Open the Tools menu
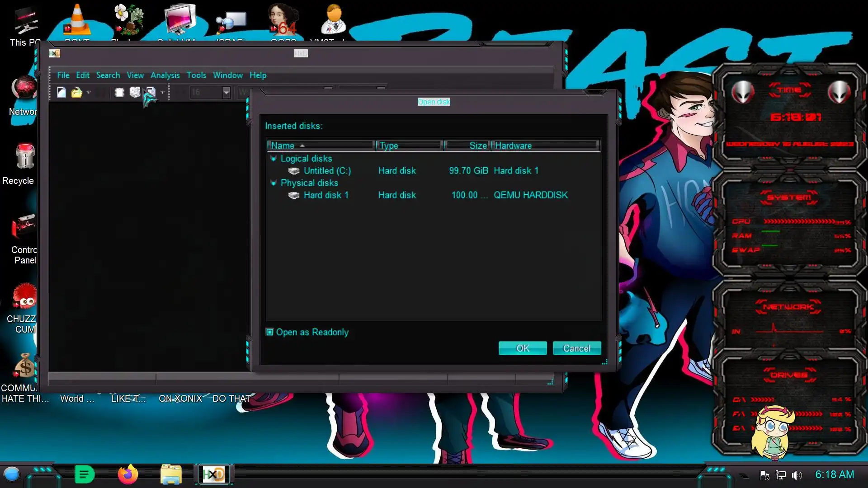The width and height of the screenshot is (868, 488). [196, 75]
